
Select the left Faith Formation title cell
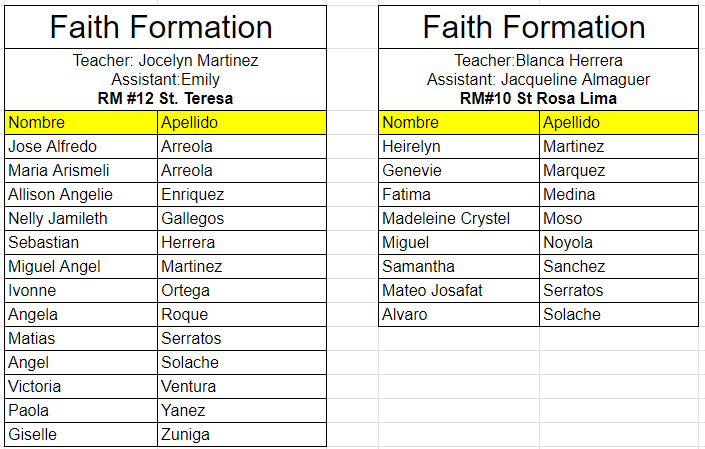(165, 27)
